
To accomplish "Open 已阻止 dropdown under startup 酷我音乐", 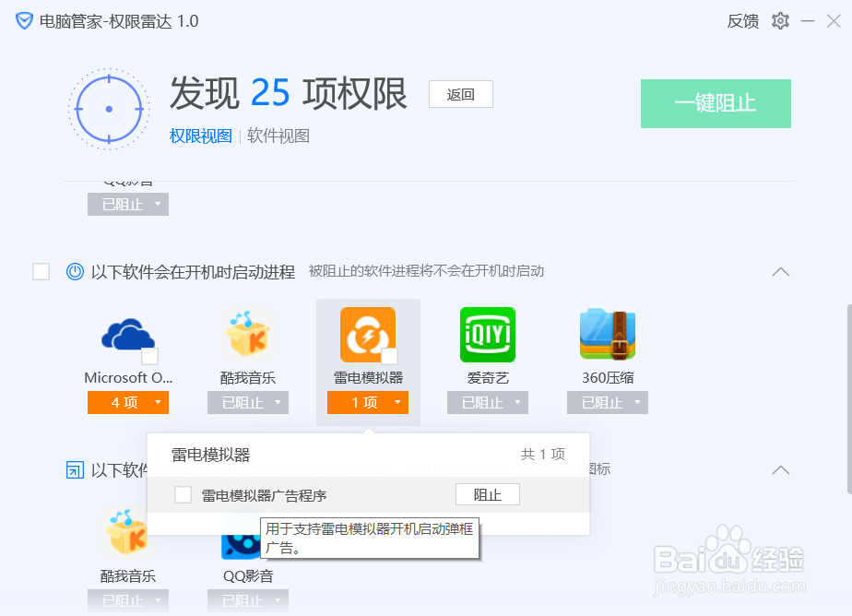I will (248, 402).
